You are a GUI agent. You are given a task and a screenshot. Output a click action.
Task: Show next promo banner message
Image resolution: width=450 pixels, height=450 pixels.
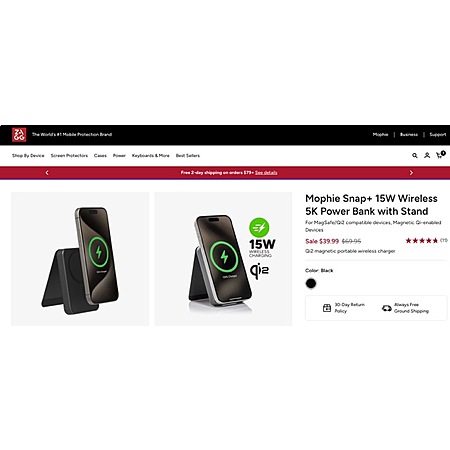(x=411, y=173)
